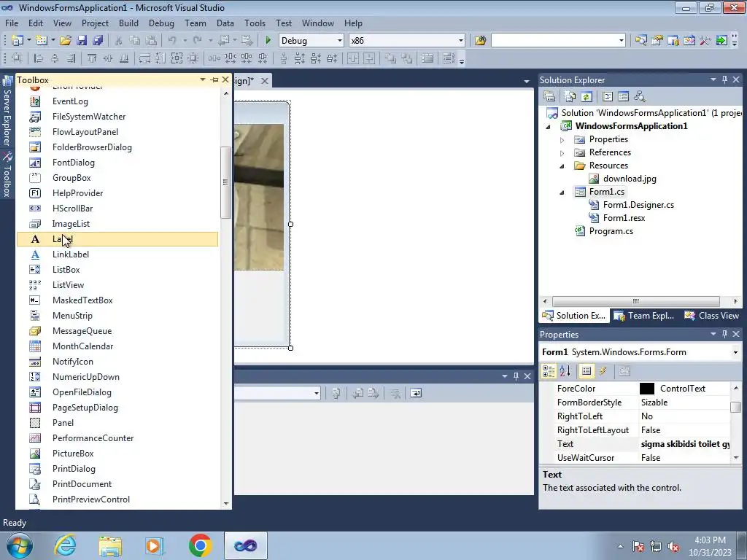
Task: Click the Save (floppy disk) toolbar icon
Action: click(82, 41)
